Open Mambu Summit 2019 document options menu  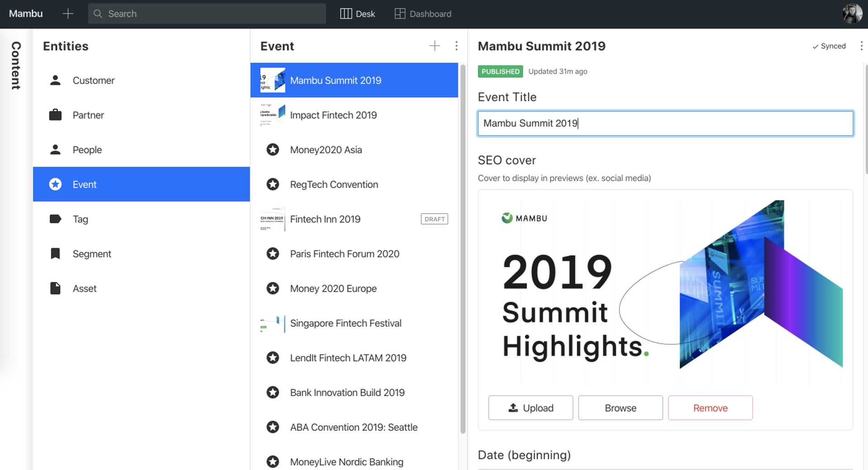coord(861,46)
